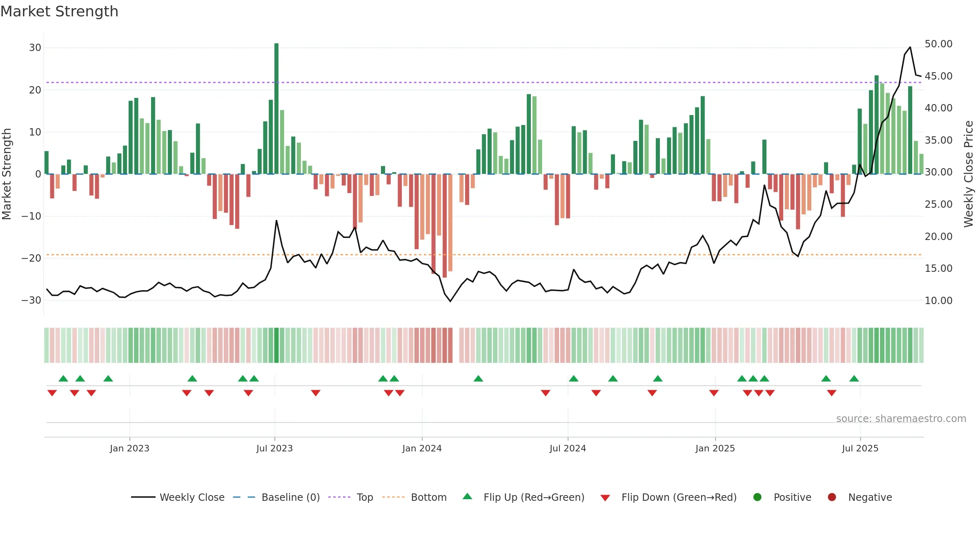Click the Jul 2024 x-axis label
The width and height of the screenshot is (980, 551).
coord(568,448)
